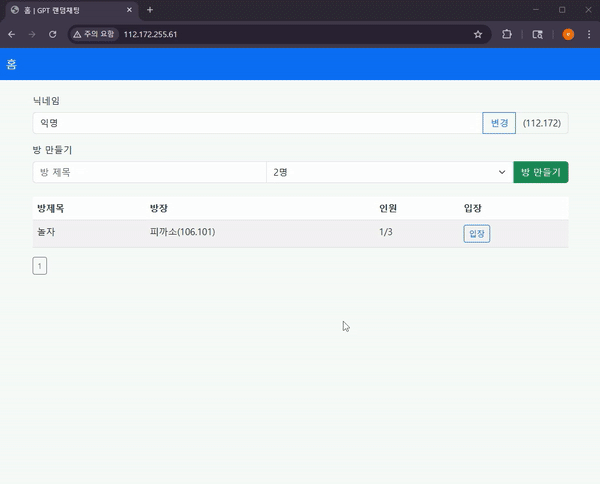Minimize the browser window
The height and width of the screenshot is (484, 600).
coord(536,10)
